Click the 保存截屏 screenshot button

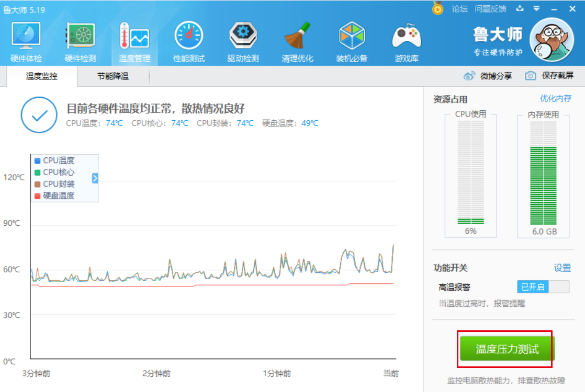coord(550,76)
